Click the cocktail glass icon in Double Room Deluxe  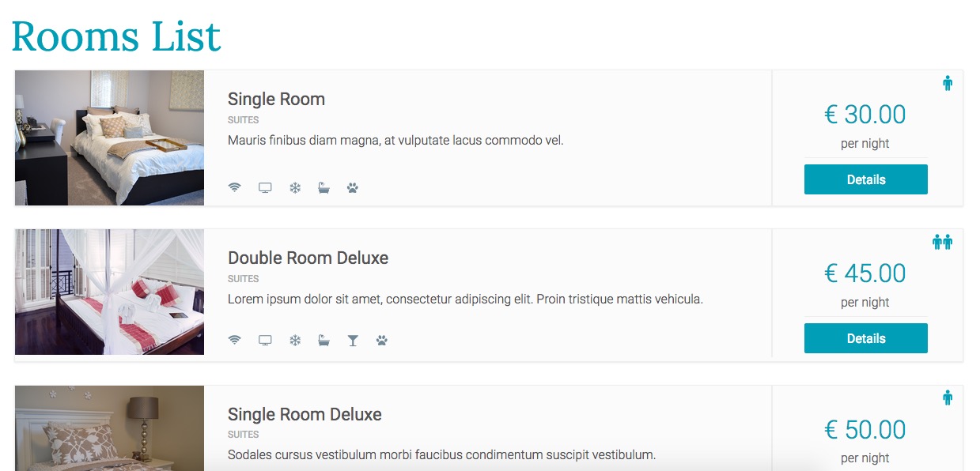click(353, 341)
